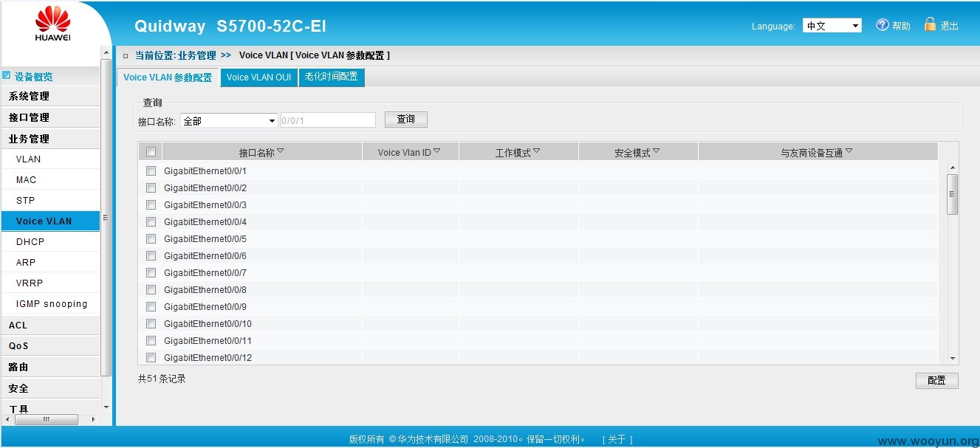The height and width of the screenshot is (448, 980).
Task: Check the box for GigabitEthernet0/0/2
Action: (x=151, y=188)
